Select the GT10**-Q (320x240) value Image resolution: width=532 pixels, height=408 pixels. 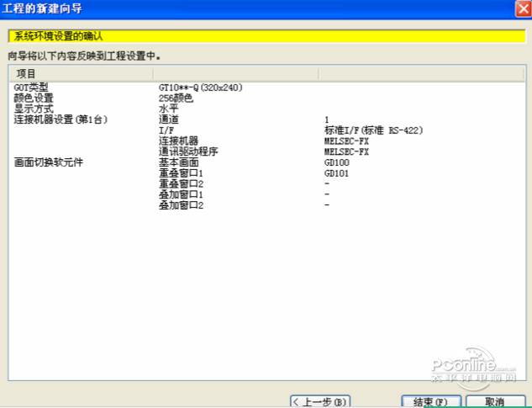(x=201, y=87)
